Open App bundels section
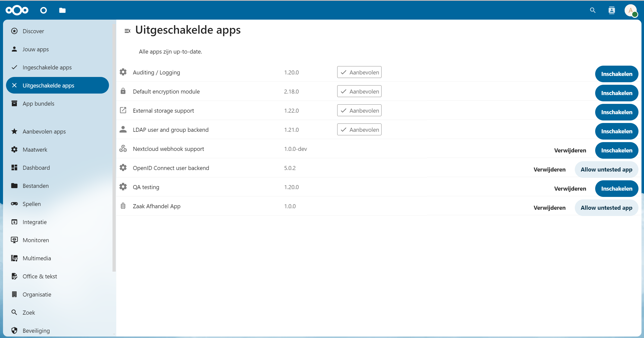This screenshot has width=644, height=338. click(57, 104)
